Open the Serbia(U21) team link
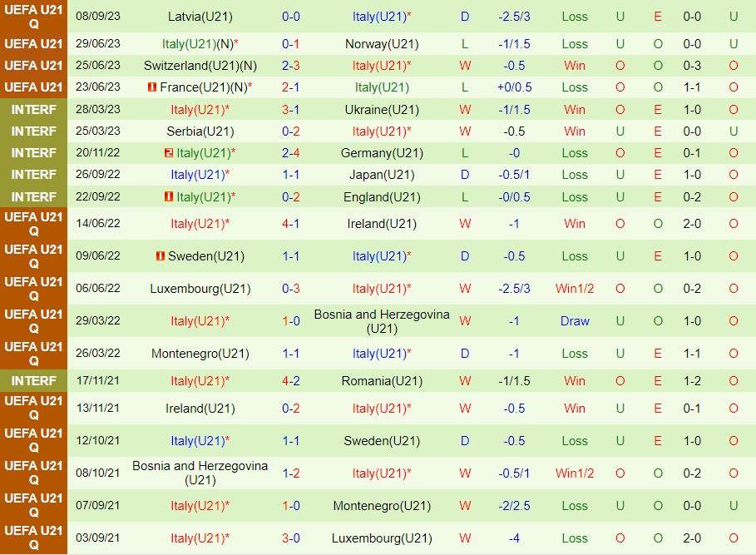The height and width of the screenshot is (555, 756). pos(200,131)
